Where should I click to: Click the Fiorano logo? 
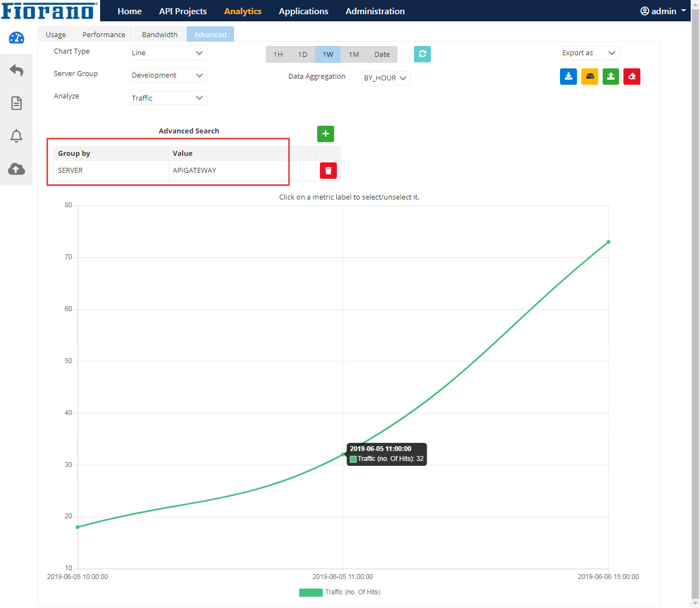tap(50, 10)
